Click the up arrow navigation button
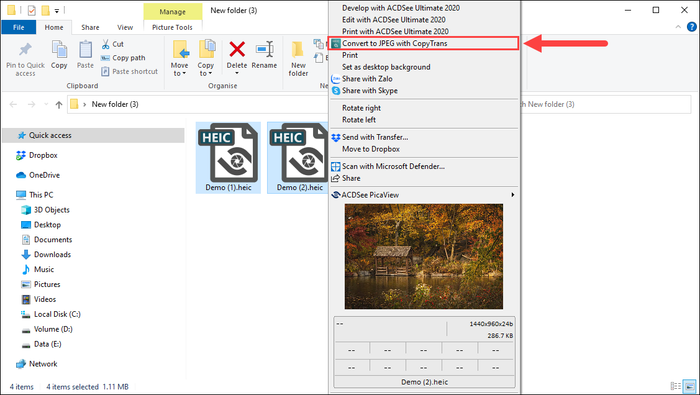Image resolution: width=700 pixels, height=395 pixels. pos(59,104)
